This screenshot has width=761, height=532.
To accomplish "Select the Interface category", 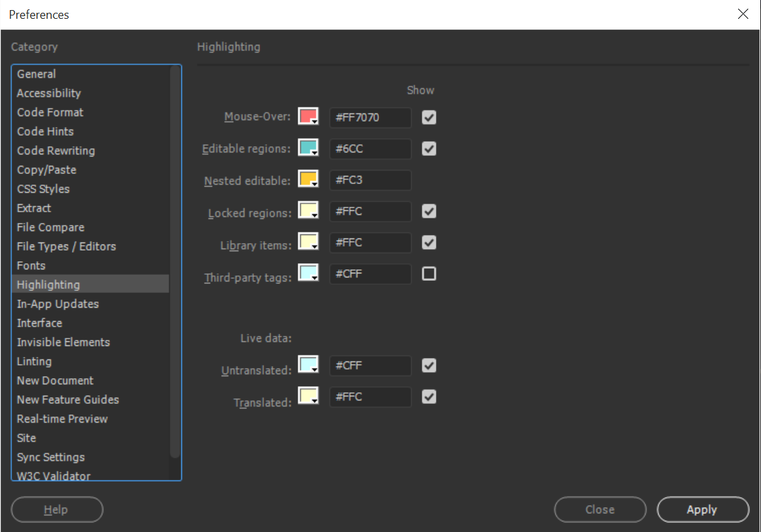I will (39, 323).
